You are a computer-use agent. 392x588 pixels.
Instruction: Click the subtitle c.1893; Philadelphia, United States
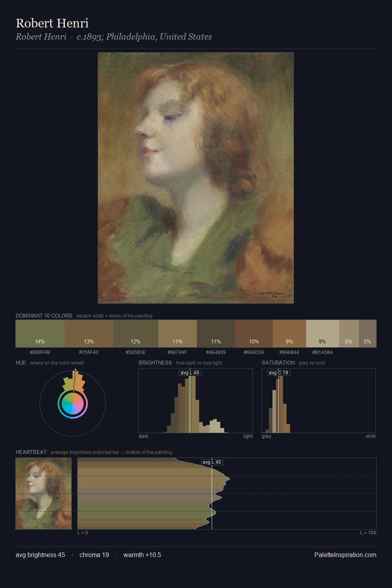[144, 37]
